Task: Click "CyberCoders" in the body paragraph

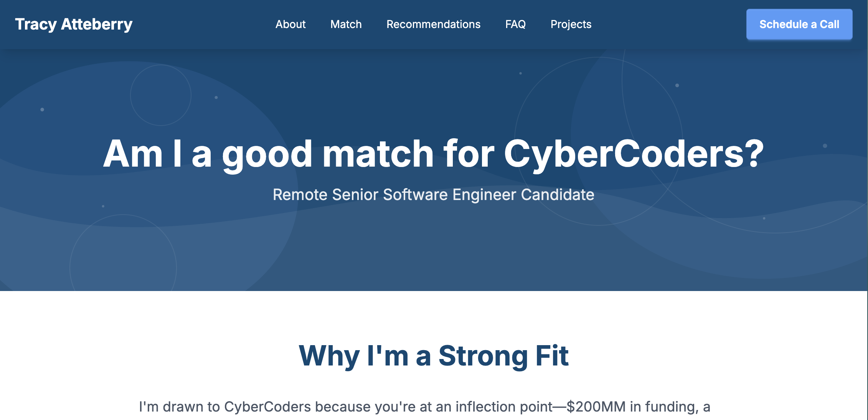Action: pos(267,407)
